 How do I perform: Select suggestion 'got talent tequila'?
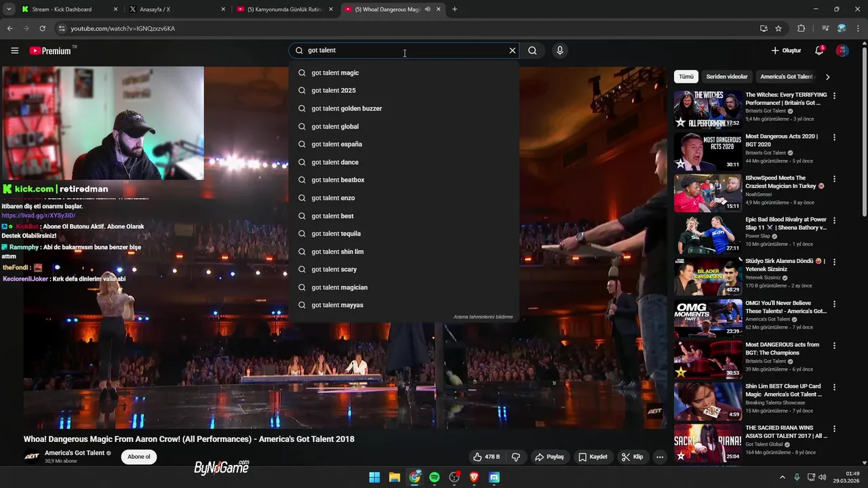[404, 233]
